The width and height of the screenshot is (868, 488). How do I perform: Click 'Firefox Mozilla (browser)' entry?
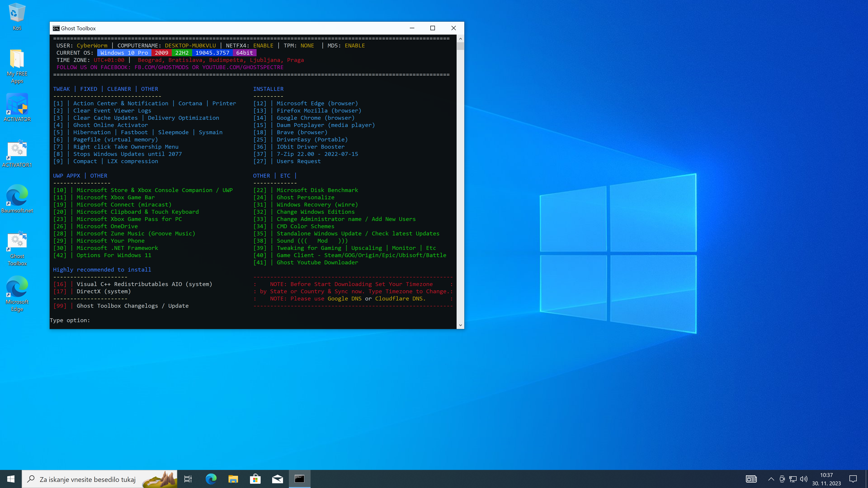(x=319, y=110)
